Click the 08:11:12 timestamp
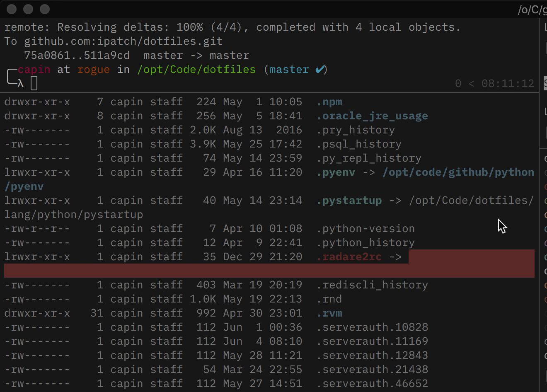This screenshot has width=547, height=392. 508,84
